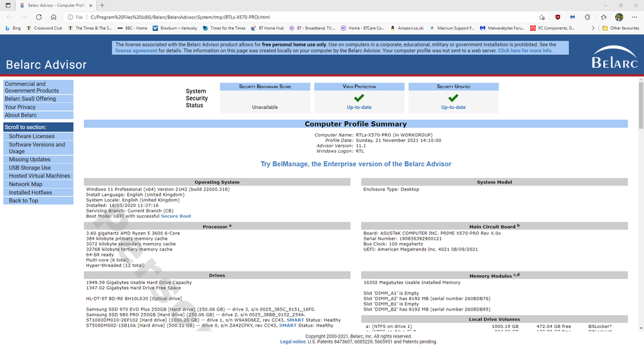Screen dimensions: 644x346
Task: Click the Secure Boot link
Action: 176,216
